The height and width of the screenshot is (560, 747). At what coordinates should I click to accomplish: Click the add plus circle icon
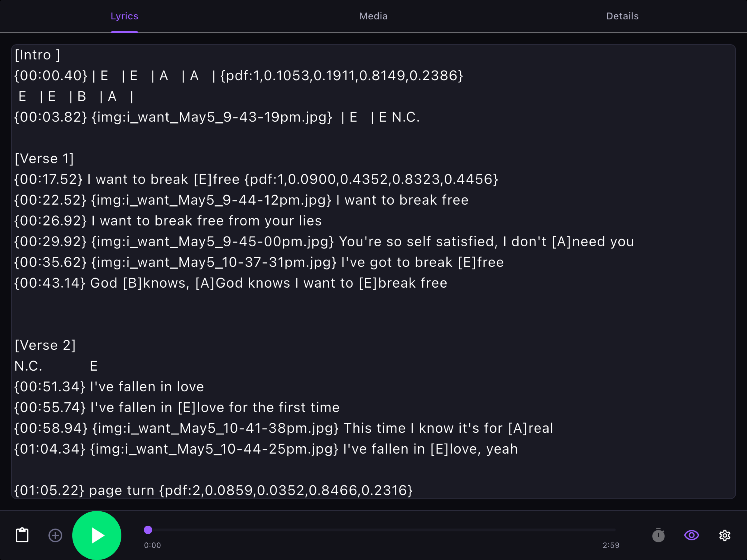55,535
